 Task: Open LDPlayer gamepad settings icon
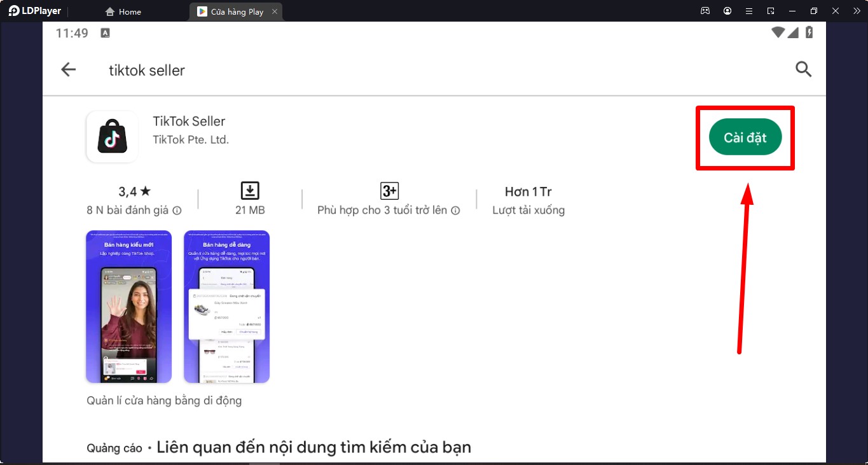coord(705,11)
